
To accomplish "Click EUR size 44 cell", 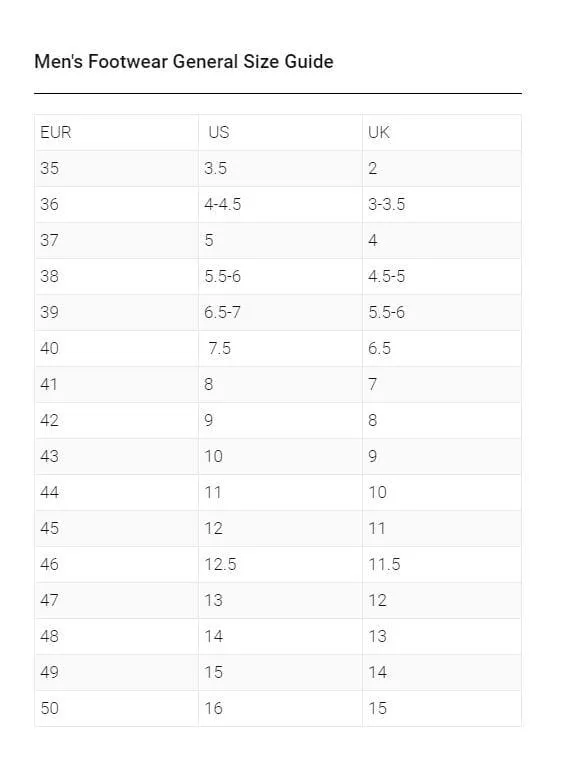I will tap(116, 492).
